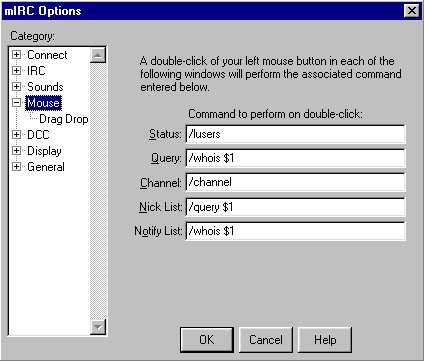
Task: Click the category list scroll up arrow
Action: point(98,55)
